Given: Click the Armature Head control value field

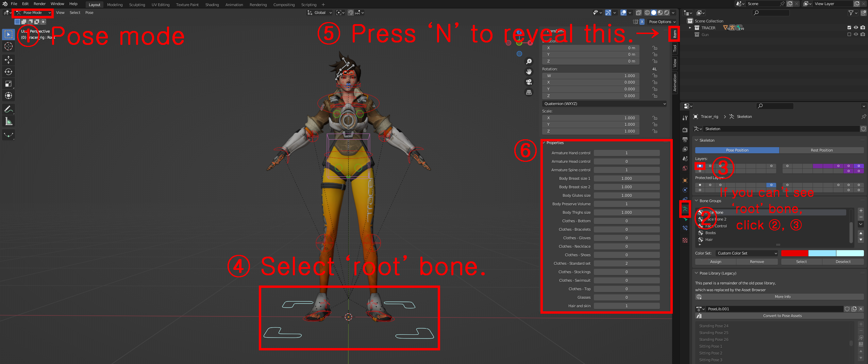Looking at the screenshot, I should 627,161.
